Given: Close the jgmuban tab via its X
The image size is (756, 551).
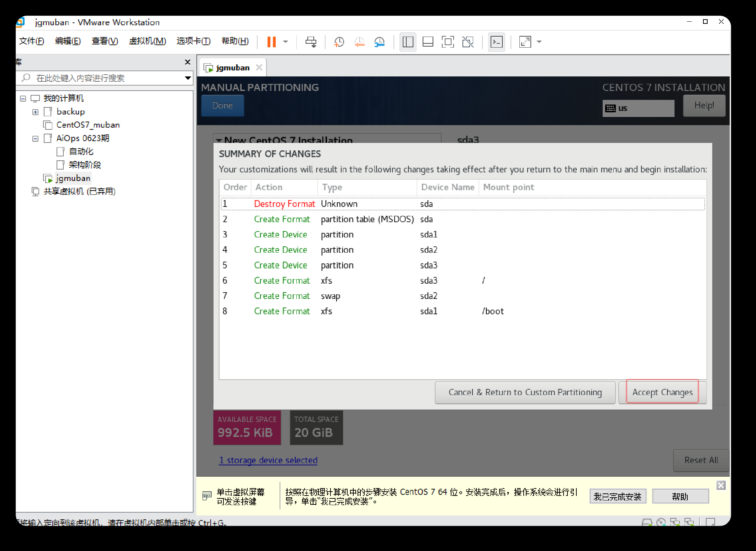Looking at the screenshot, I should point(259,67).
